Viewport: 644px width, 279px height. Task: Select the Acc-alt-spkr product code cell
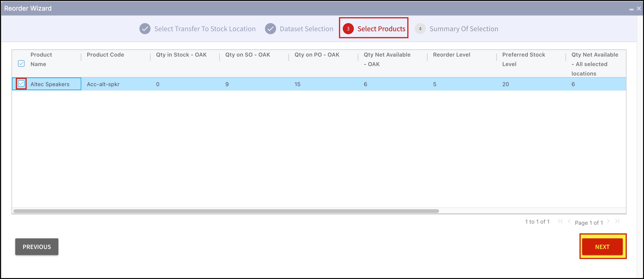tap(103, 84)
